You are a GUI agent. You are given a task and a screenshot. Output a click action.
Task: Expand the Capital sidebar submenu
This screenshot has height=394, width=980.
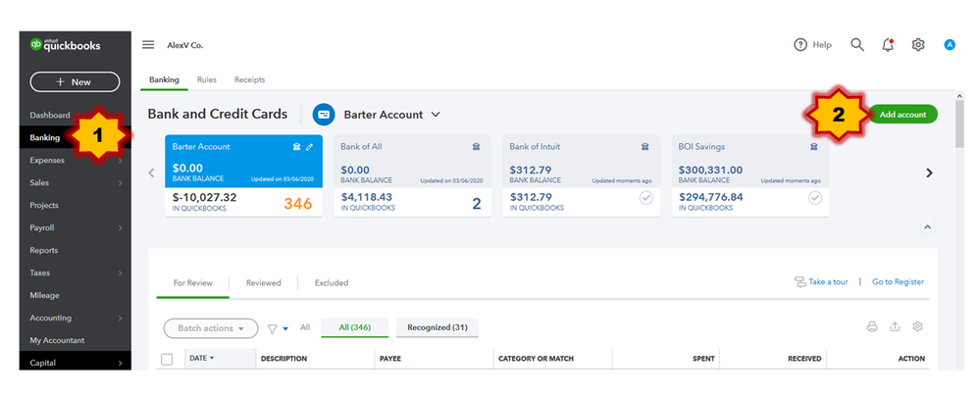120,363
